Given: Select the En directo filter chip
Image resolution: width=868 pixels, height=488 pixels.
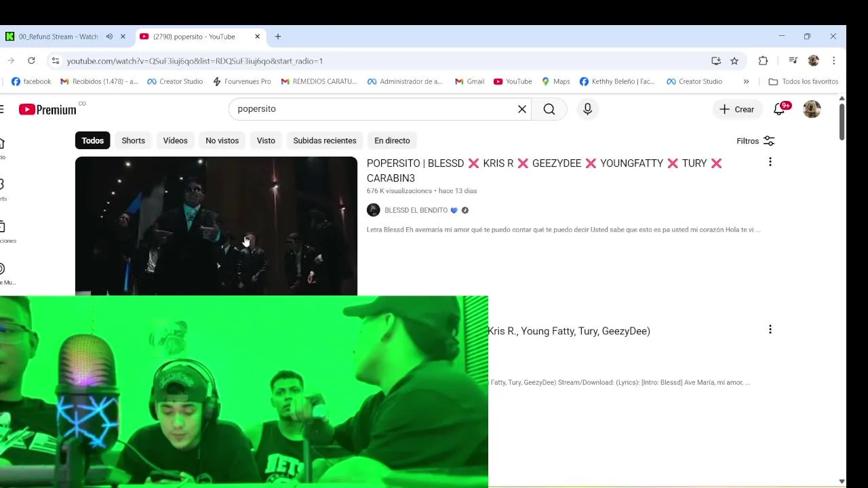Looking at the screenshot, I should click(x=392, y=140).
